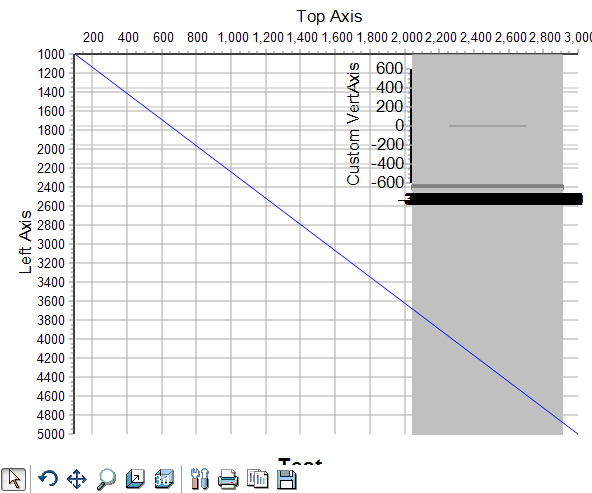Click the Print chart icon
Image resolution: width=592 pixels, height=493 pixels.
click(228, 479)
